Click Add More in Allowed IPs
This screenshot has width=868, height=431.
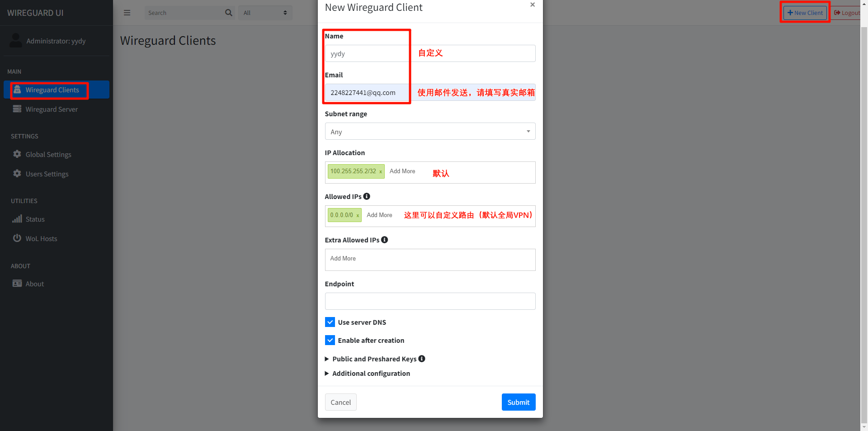click(379, 215)
